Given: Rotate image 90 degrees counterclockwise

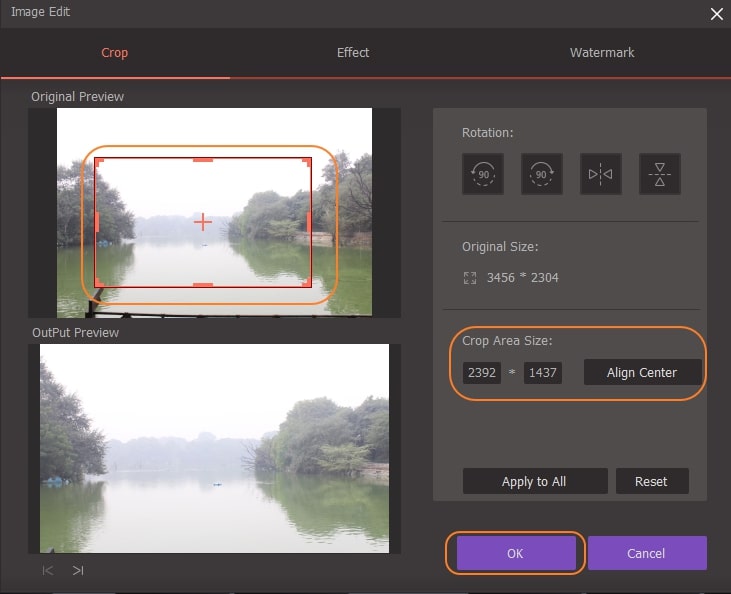Looking at the screenshot, I should (x=482, y=174).
